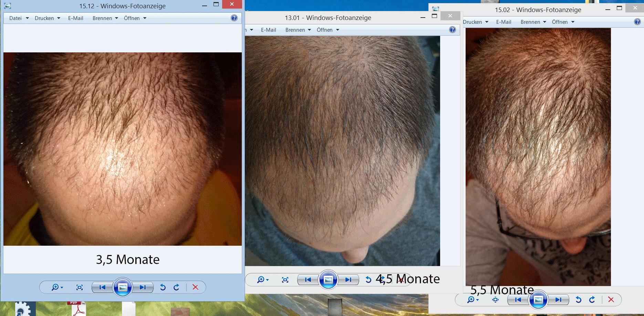Open zoom control in the 15.12 window
The height and width of the screenshot is (316, 644).
pos(57,287)
